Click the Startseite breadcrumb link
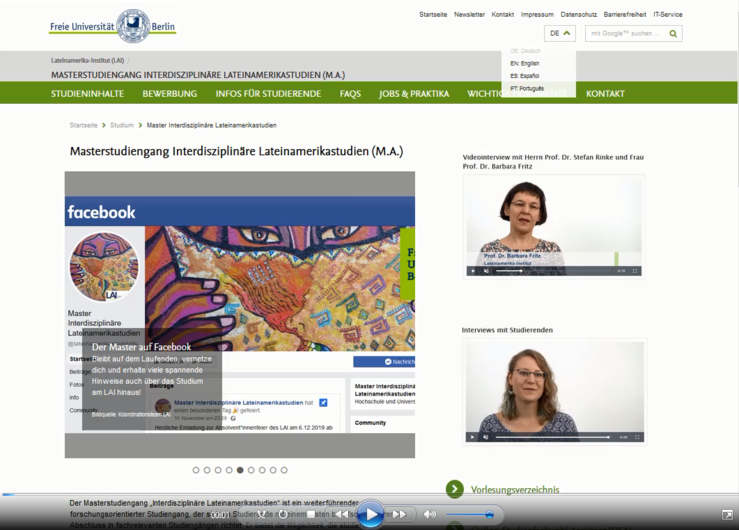 tap(83, 125)
